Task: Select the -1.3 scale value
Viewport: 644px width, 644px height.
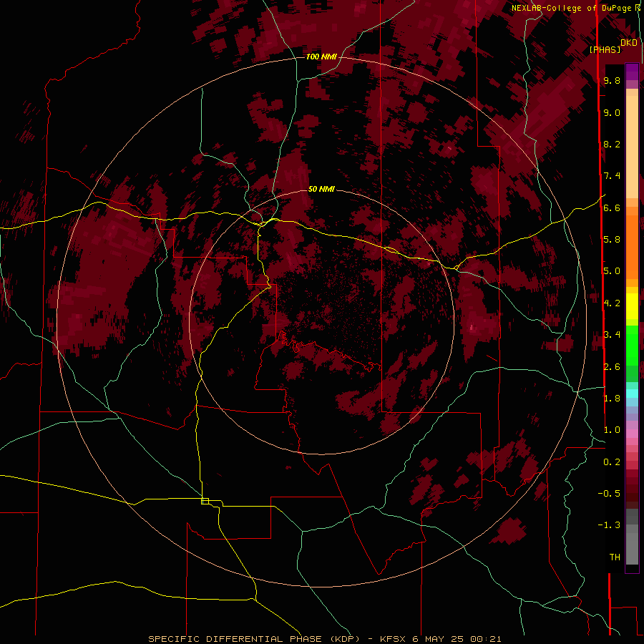Action: pos(609,525)
